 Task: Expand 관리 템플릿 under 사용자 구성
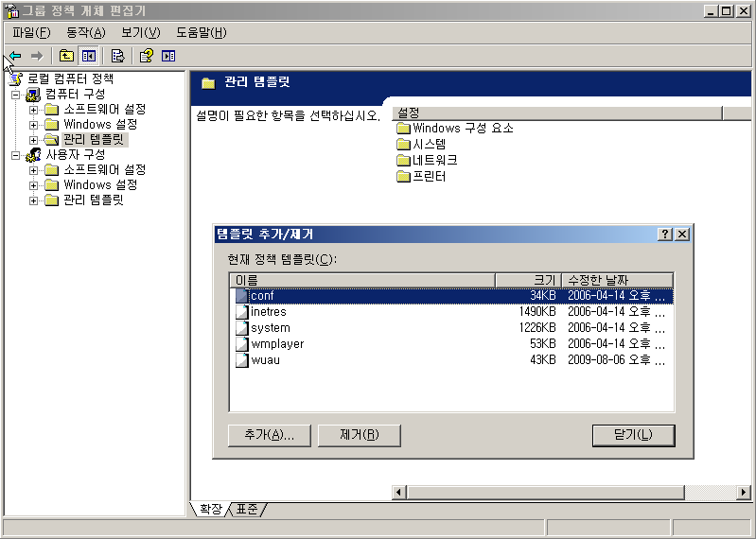(33, 200)
